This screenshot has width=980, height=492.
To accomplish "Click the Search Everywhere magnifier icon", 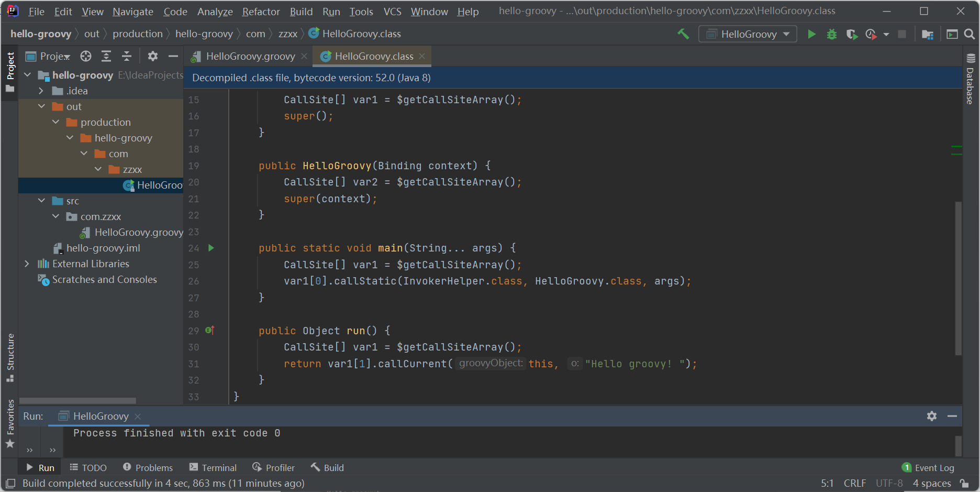I will click(970, 34).
